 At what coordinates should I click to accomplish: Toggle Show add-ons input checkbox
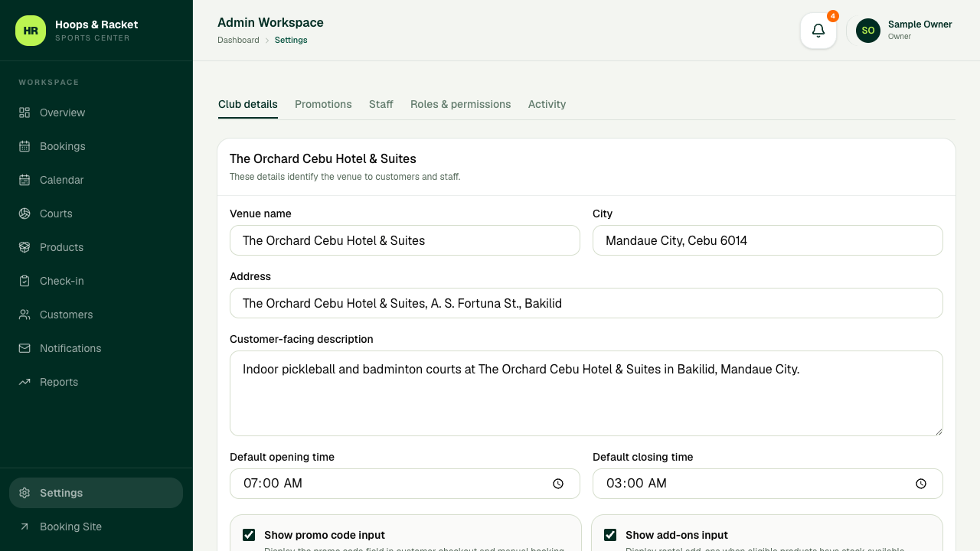pyautogui.click(x=610, y=535)
